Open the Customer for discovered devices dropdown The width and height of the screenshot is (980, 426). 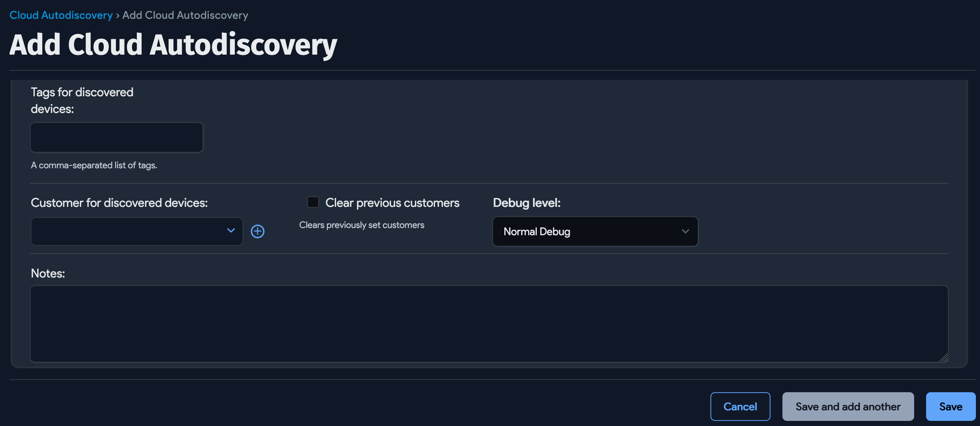click(136, 231)
